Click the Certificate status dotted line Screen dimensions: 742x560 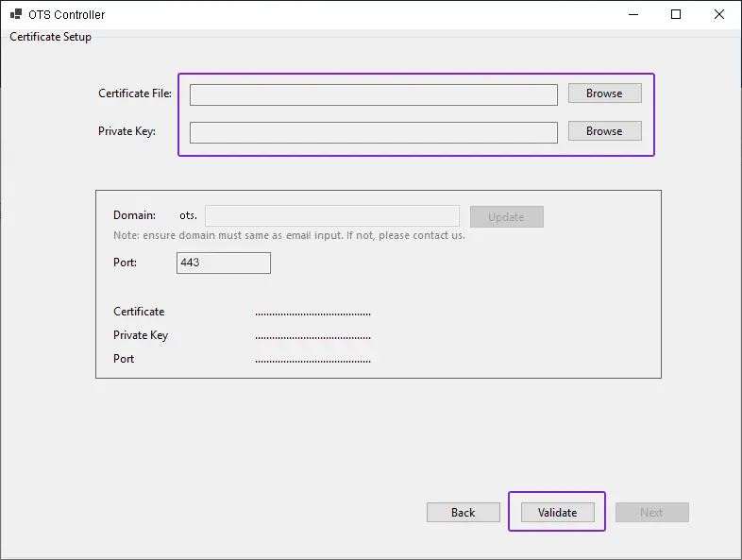coord(312,313)
